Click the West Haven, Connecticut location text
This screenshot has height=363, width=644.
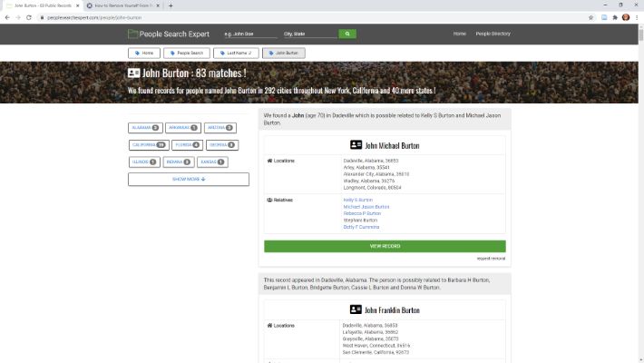(x=376, y=346)
